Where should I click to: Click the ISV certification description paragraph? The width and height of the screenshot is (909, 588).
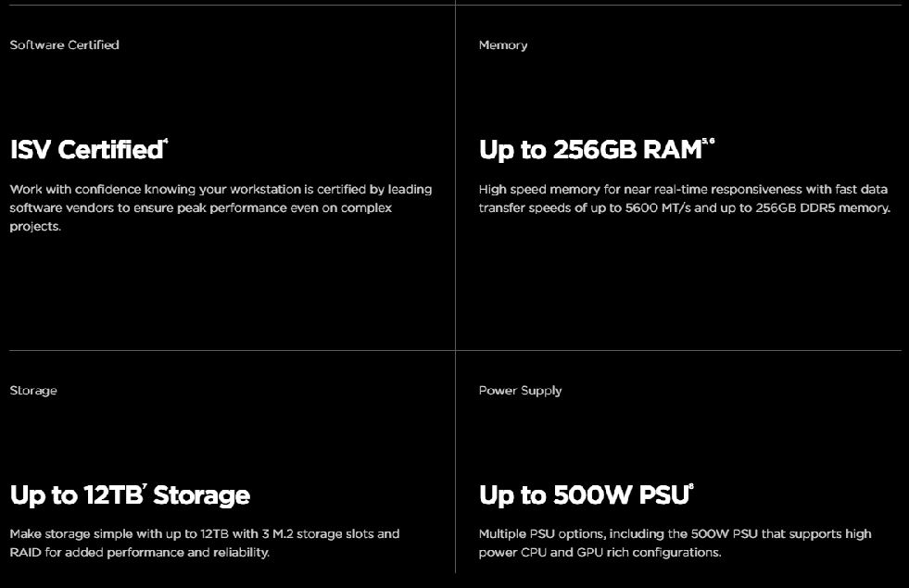click(221, 207)
